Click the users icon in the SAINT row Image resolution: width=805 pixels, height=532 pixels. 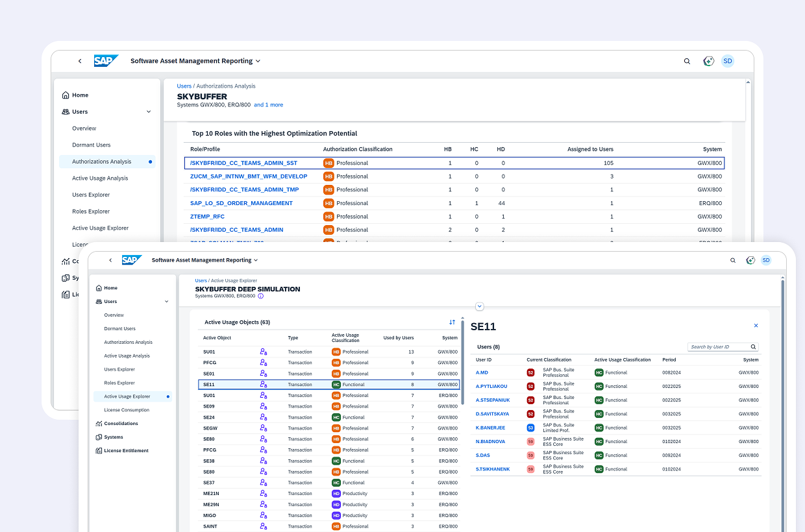tap(264, 526)
